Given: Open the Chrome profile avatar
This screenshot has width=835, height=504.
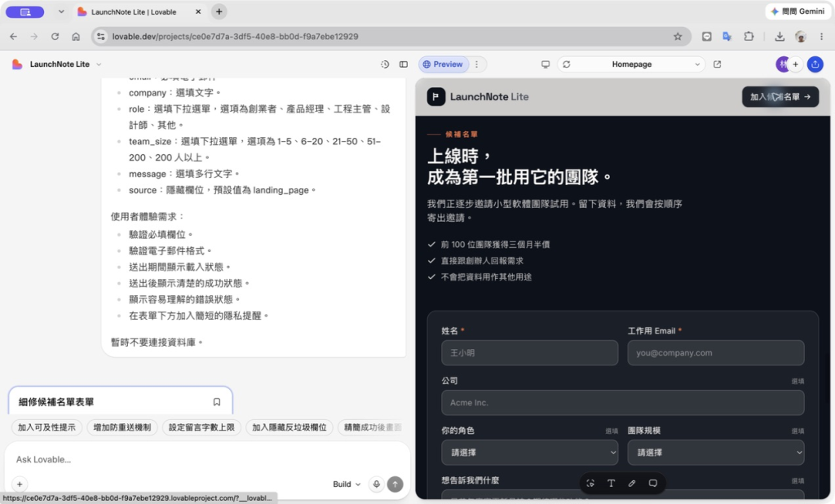Looking at the screenshot, I should [801, 36].
